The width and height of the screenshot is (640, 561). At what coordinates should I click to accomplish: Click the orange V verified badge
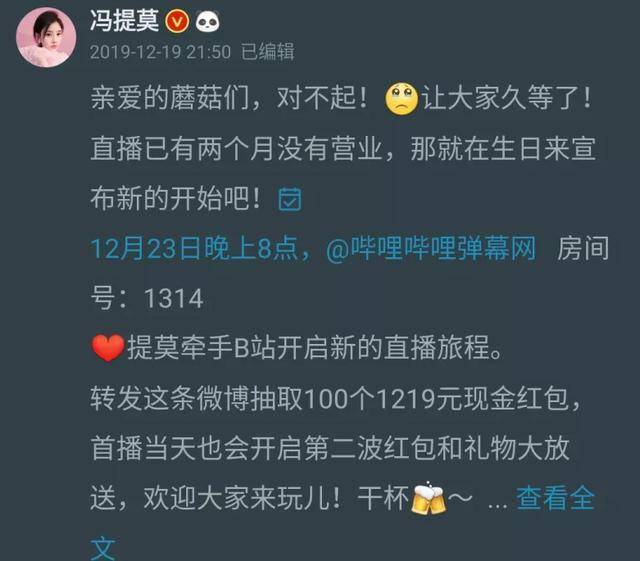pyautogui.click(x=177, y=22)
